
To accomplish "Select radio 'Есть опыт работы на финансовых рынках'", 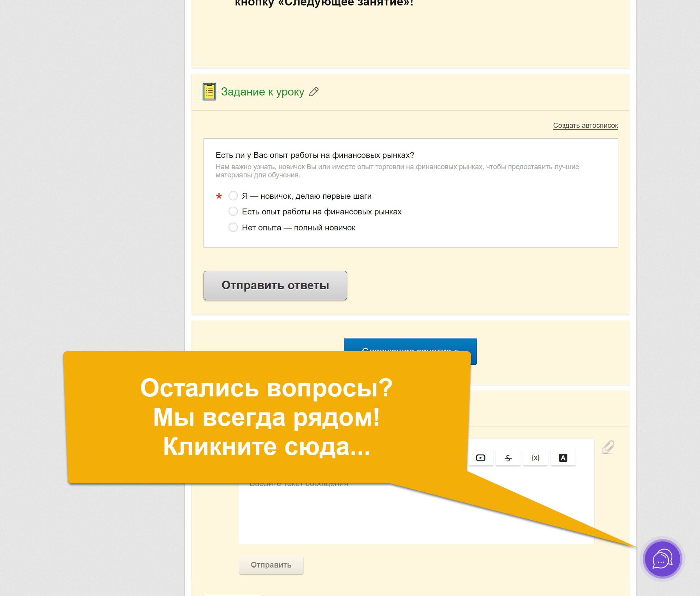I will [233, 212].
